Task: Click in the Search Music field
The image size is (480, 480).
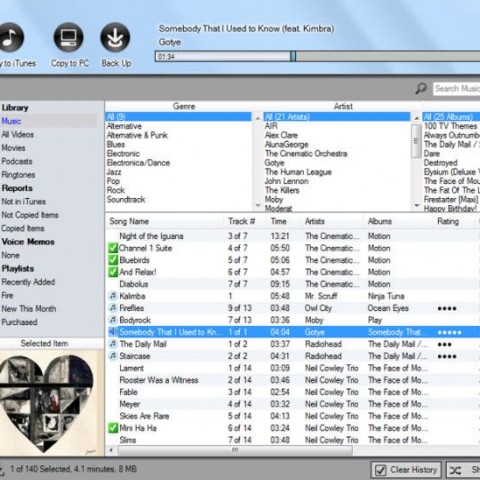Action: (x=456, y=89)
